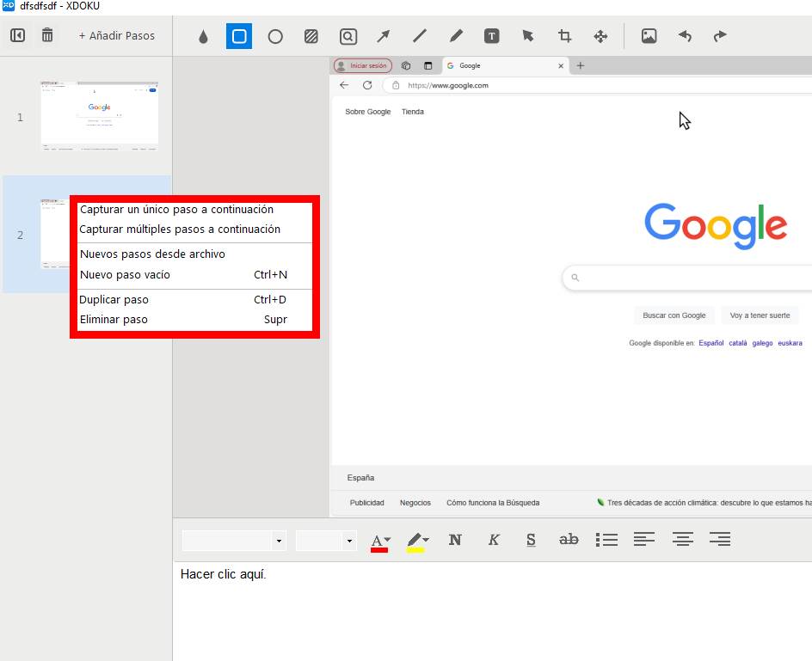
Task: Select the arrow drawing tool
Action: click(384, 36)
